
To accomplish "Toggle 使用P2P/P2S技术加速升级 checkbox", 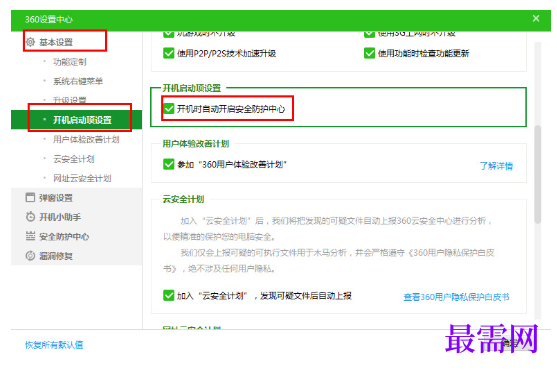I will click(168, 53).
